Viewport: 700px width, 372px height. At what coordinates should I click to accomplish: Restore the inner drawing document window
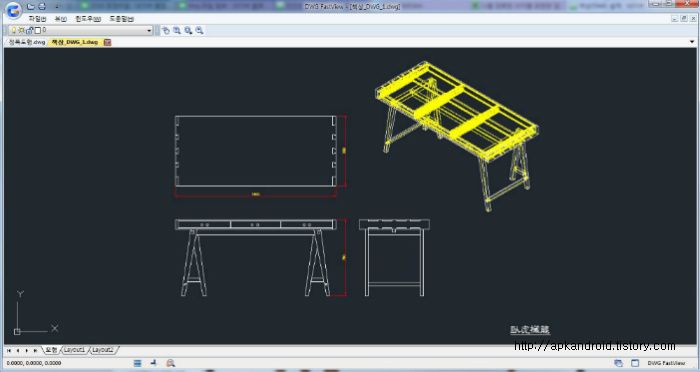point(683,19)
